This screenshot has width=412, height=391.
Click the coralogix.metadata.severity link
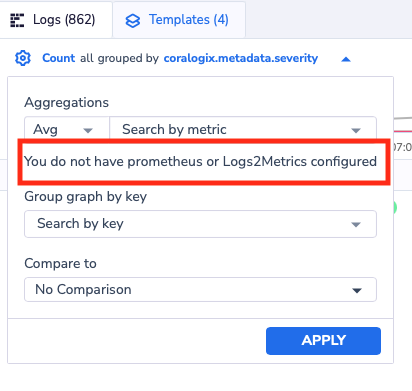click(241, 58)
